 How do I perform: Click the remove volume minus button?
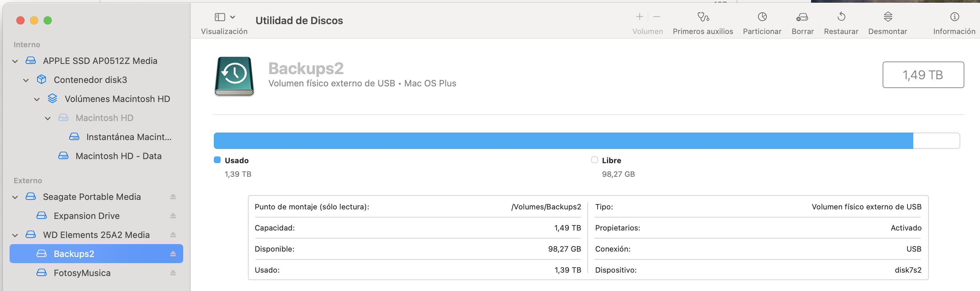click(657, 17)
